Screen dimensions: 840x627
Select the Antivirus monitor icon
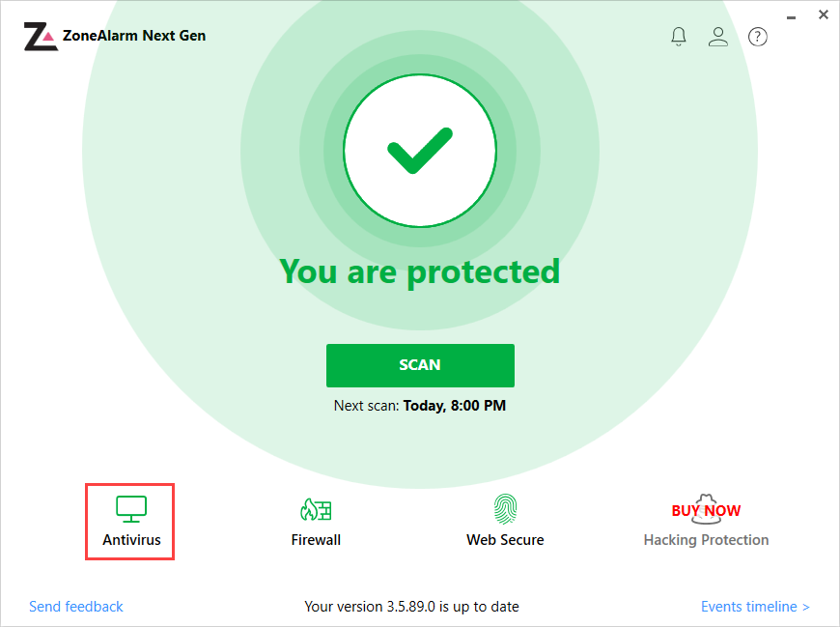click(x=131, y=509)
